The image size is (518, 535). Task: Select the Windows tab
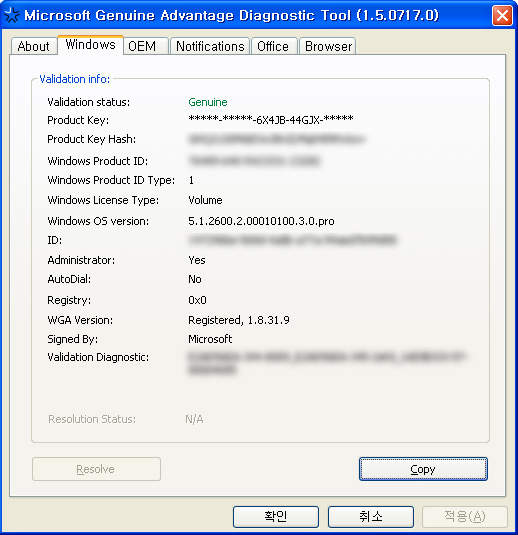(90, 45)
